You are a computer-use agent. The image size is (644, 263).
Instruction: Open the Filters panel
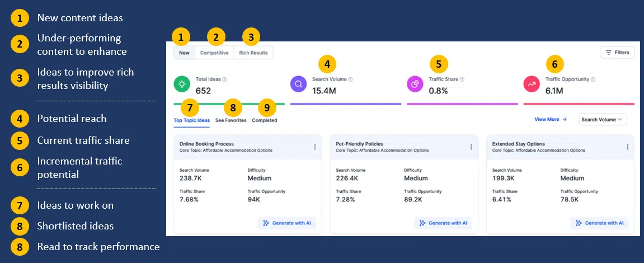click(617, 53)
